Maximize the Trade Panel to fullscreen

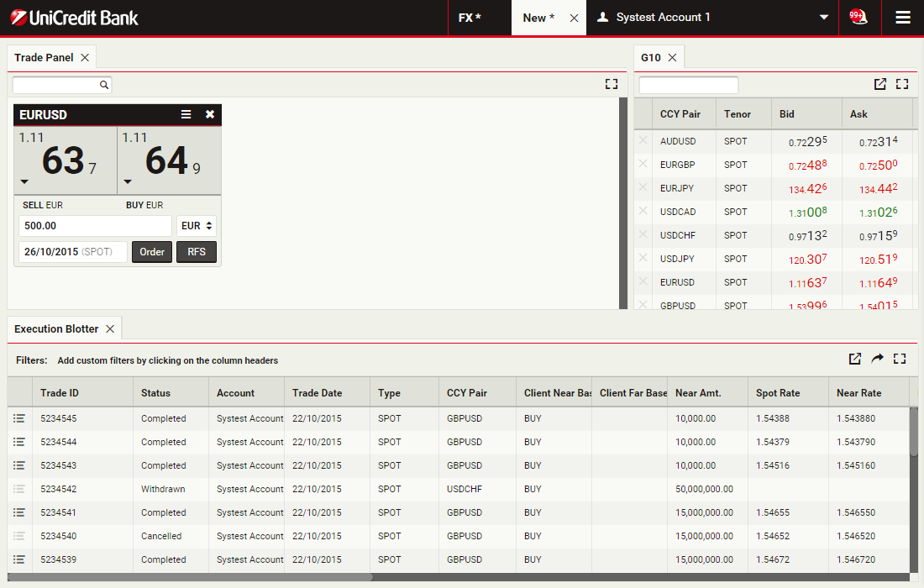click(612, 84)
